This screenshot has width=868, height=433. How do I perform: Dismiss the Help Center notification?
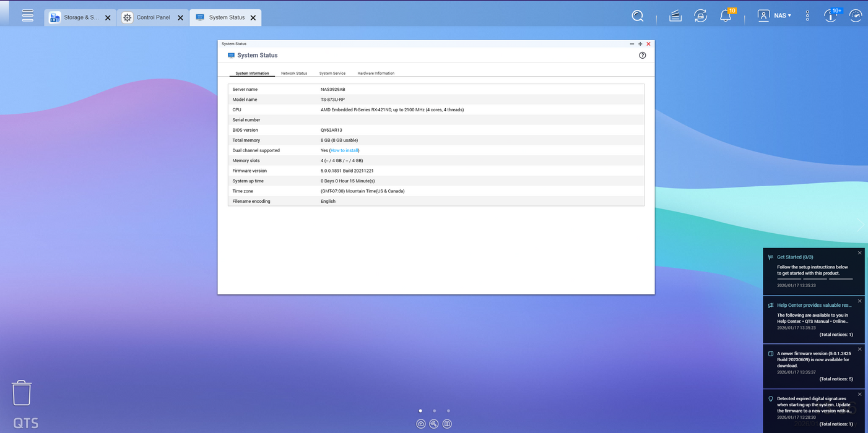[859, 301]
